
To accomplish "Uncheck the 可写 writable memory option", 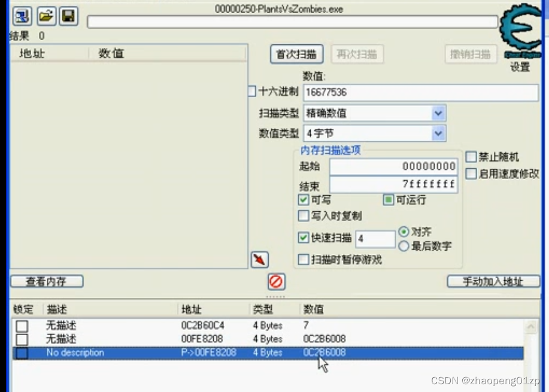I will pos(303,200).
